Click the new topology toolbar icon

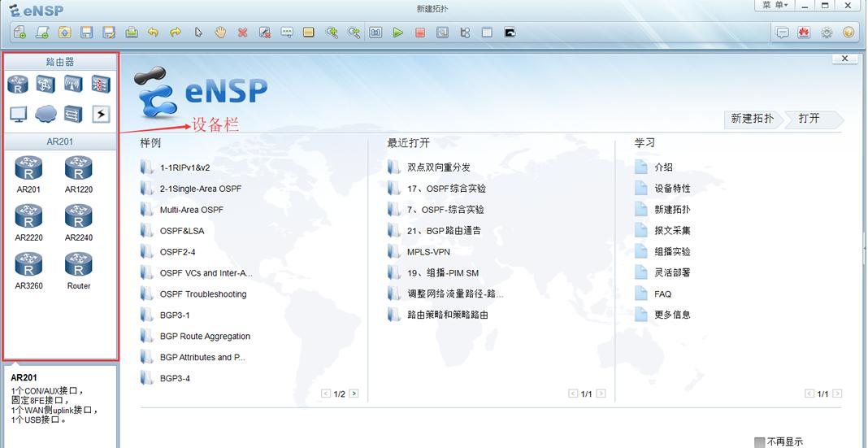coord(20,33)
